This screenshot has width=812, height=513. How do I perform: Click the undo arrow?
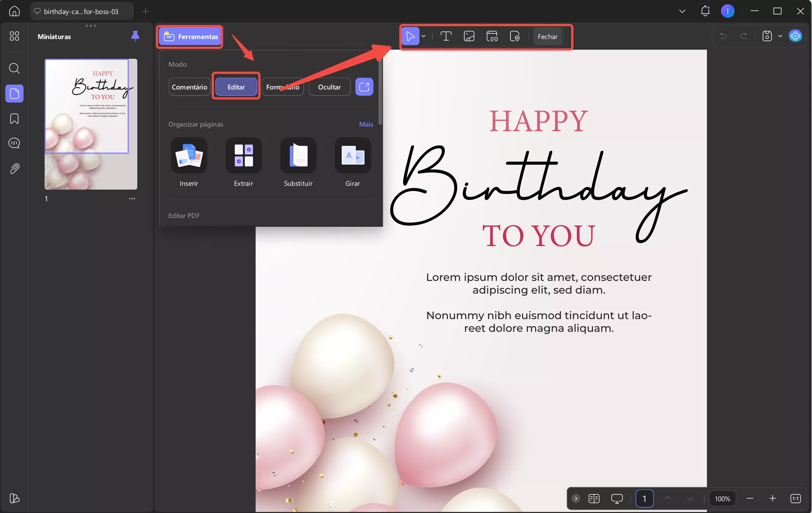pos(723,36)
